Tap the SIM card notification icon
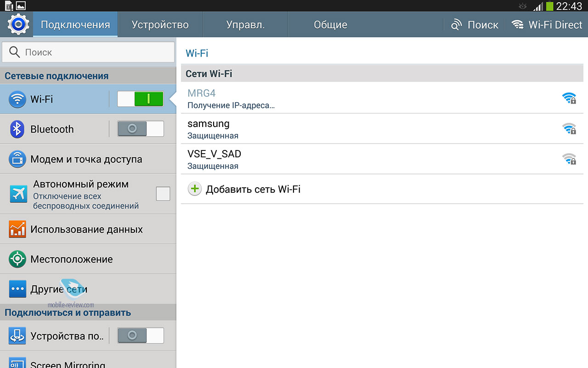This screenshot has height=368, width=588. click(x=8, y=6)
